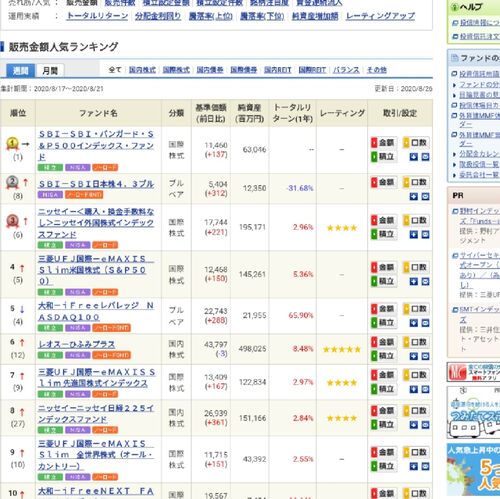Click the 積立 button for SBI・バンガード fund

coord(383,156)
